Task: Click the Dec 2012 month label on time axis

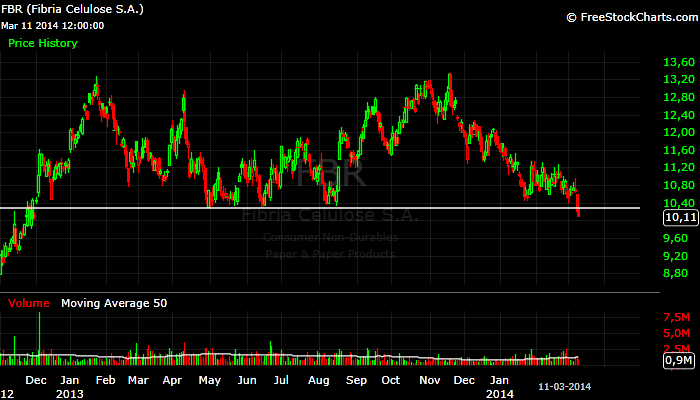Action: pos(36,380)
